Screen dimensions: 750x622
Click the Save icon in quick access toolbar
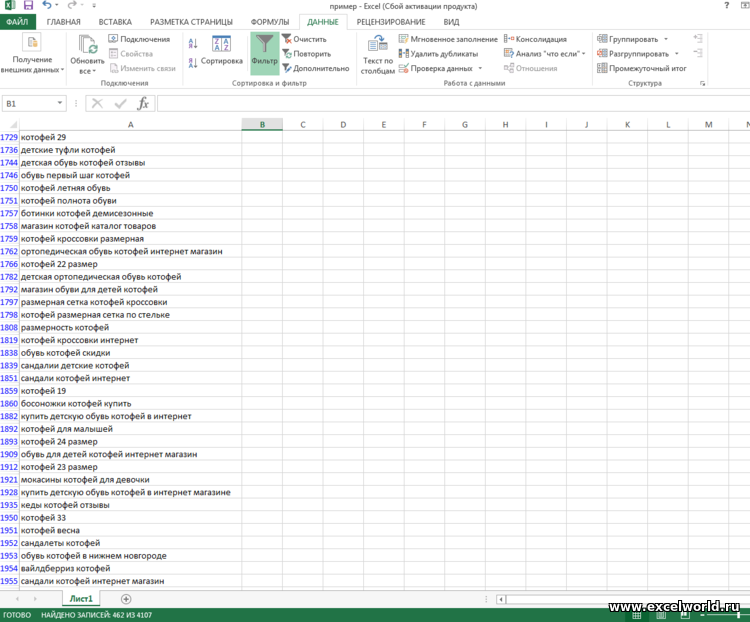28,5
